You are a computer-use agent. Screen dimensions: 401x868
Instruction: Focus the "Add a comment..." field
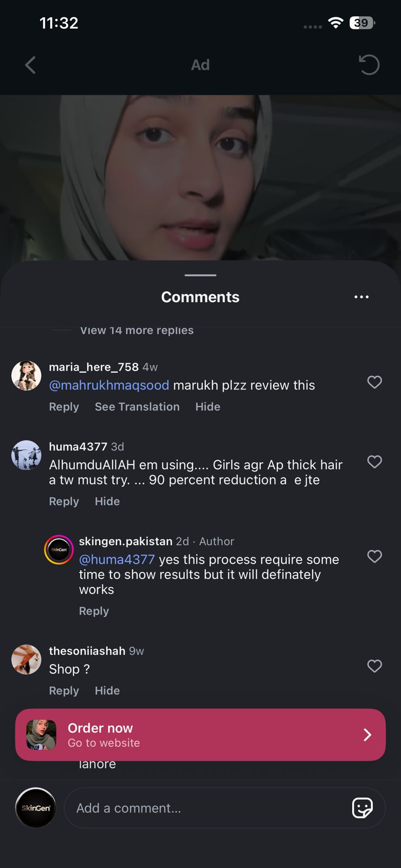(206, 808)
